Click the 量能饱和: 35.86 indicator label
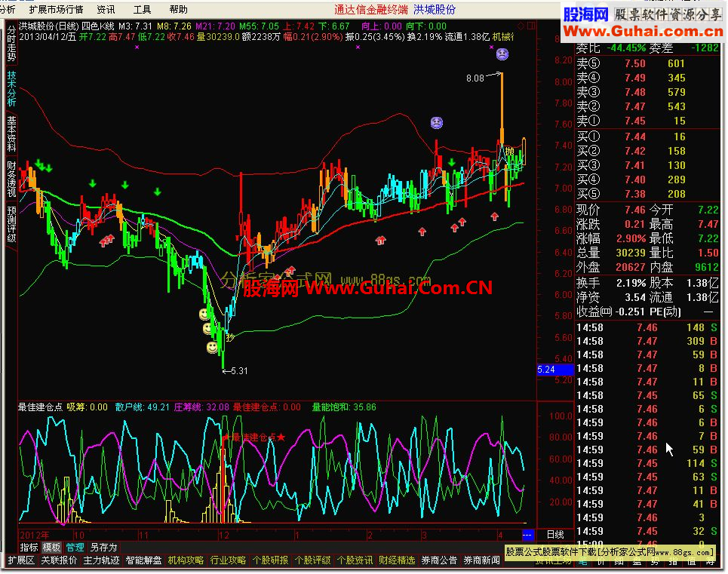Image resolution: width=728 pixels, height=574 pixels. 343,407
